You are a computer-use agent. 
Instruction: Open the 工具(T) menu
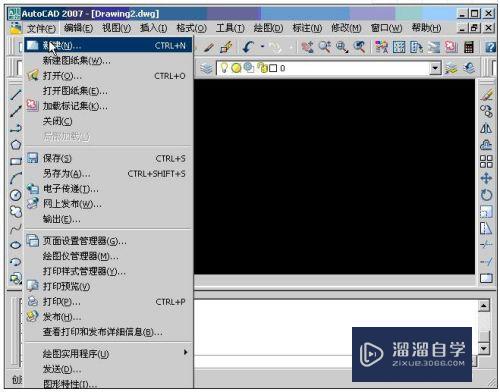[x=230, y=28]
